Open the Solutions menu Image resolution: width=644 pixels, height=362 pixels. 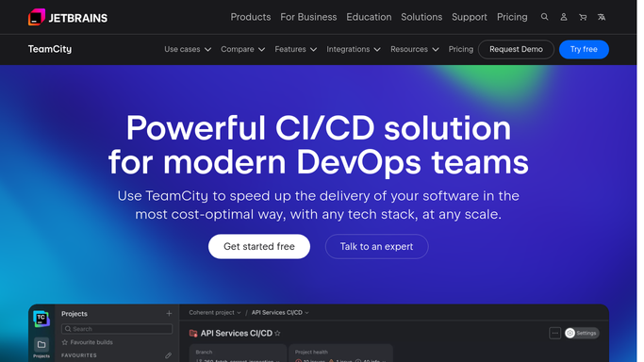pos(421,17)
